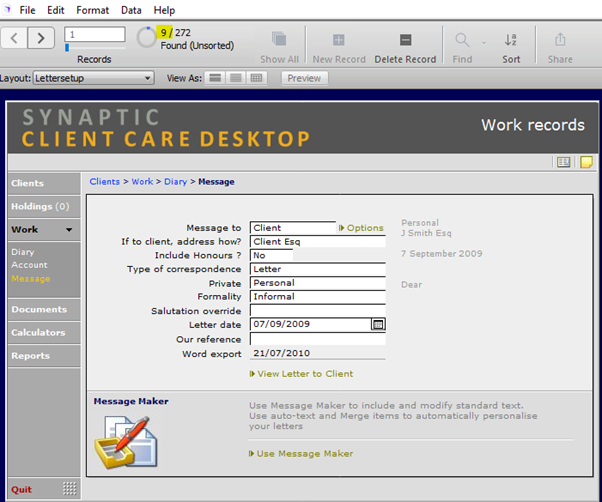Switch to Form view icon

(215, 78)
